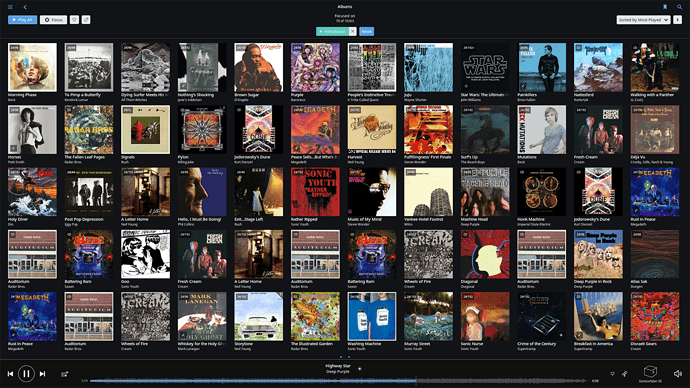Open the Rather Ripped album cover
The height and width of the screenshot is (388, 690).
pos(316,192)
